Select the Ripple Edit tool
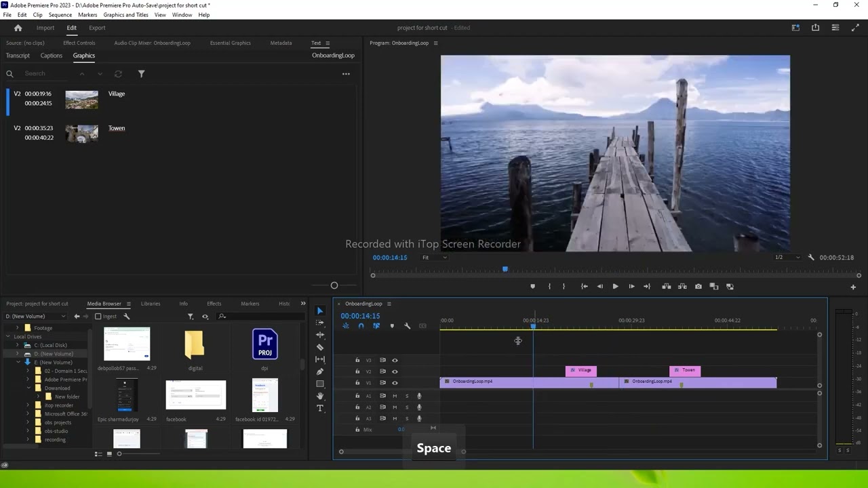868x488 pixels. coord(320,335)
